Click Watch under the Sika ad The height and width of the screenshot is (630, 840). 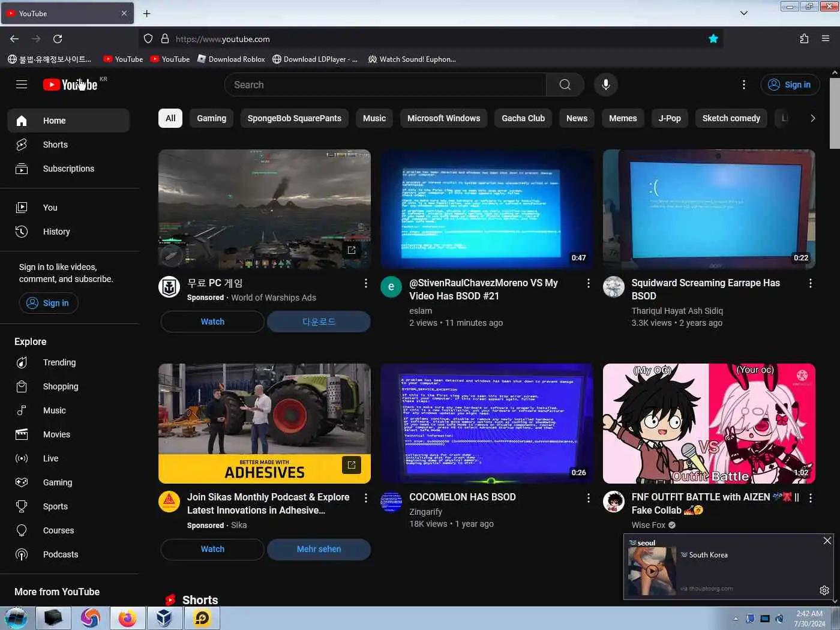[x=212, y=549]
